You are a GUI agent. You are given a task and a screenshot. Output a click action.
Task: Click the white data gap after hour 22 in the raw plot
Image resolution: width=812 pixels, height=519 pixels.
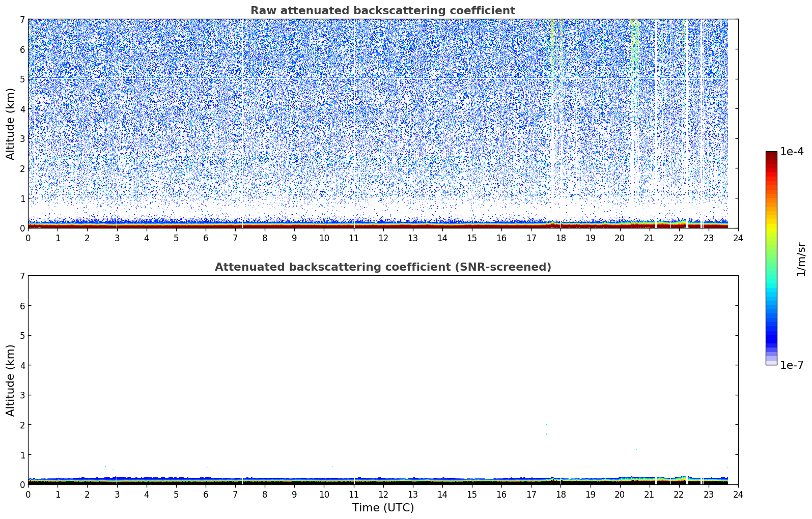pyautogui.click(x=686, y=122)
